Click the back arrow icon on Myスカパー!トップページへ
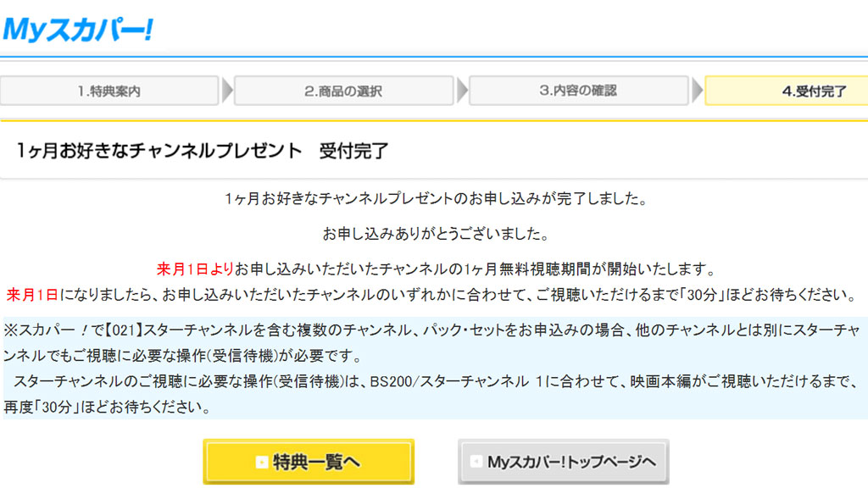This screenshot has width=868, height=488. (x=476, y=462)
